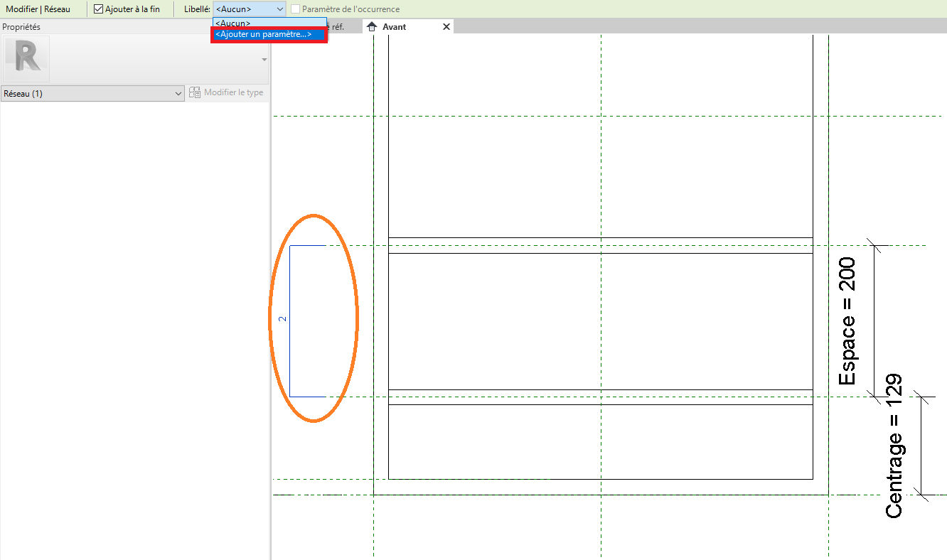The width and height of the screenshot is (947, 560).
Task: Click the Modifier | Réseau context label
Action: 38,9
